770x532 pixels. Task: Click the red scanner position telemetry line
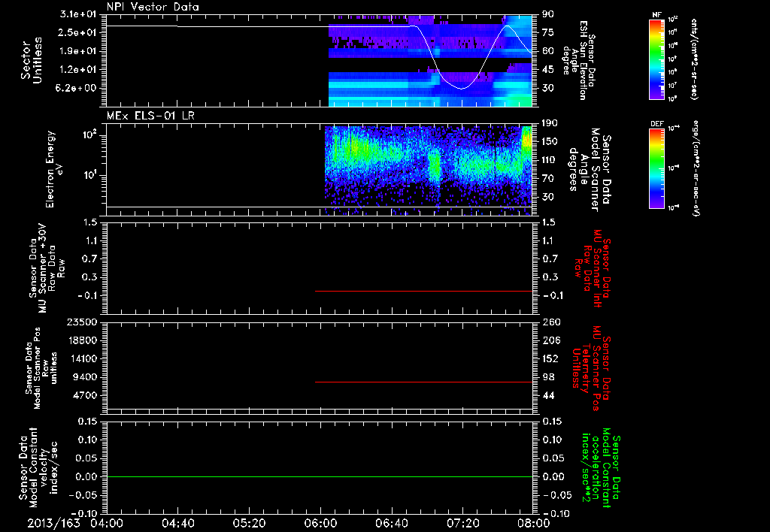click(423, 382)
